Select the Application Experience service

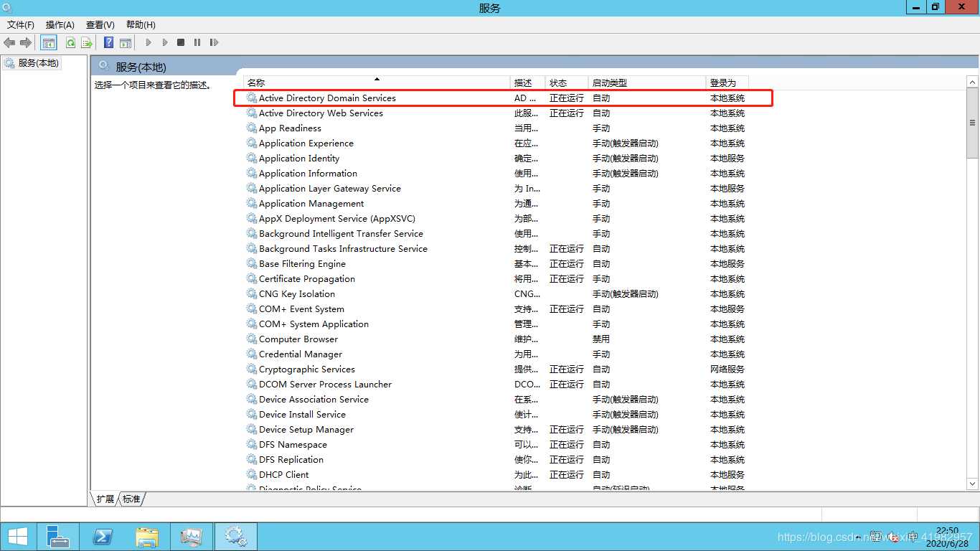(496, 143)
